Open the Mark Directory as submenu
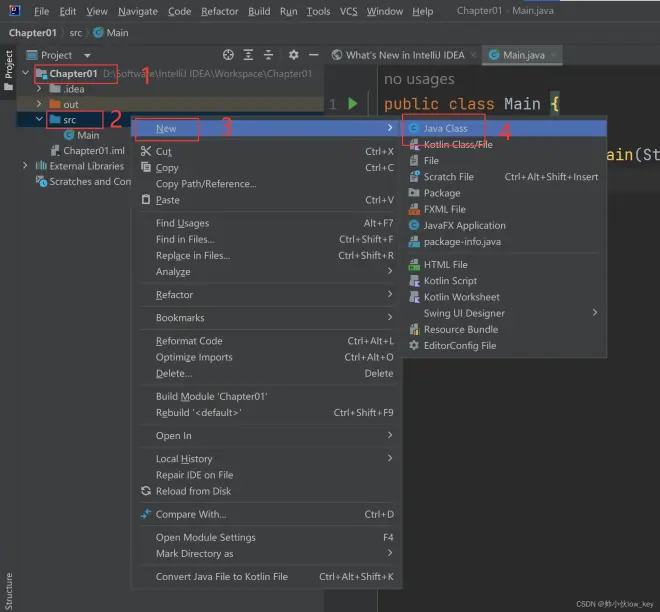This screenshot has width=660, height=612. (x=266, y=553)
